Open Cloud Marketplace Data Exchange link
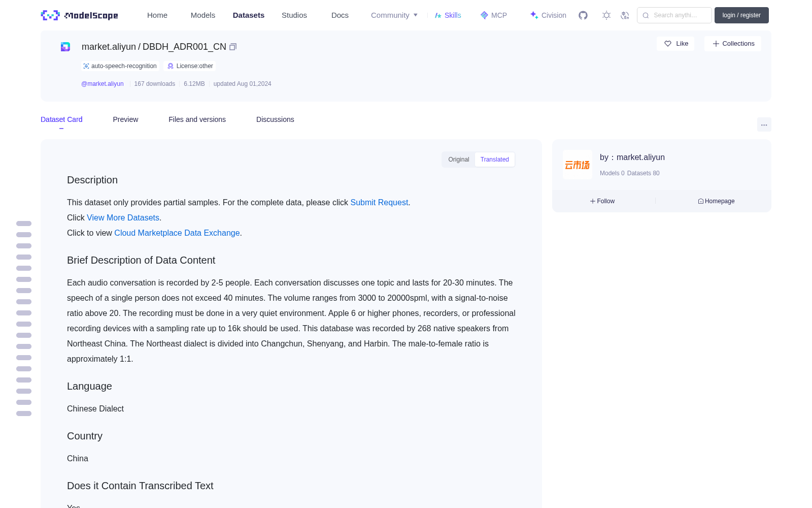Screen dimensions: 812x508 pos(177,233)
